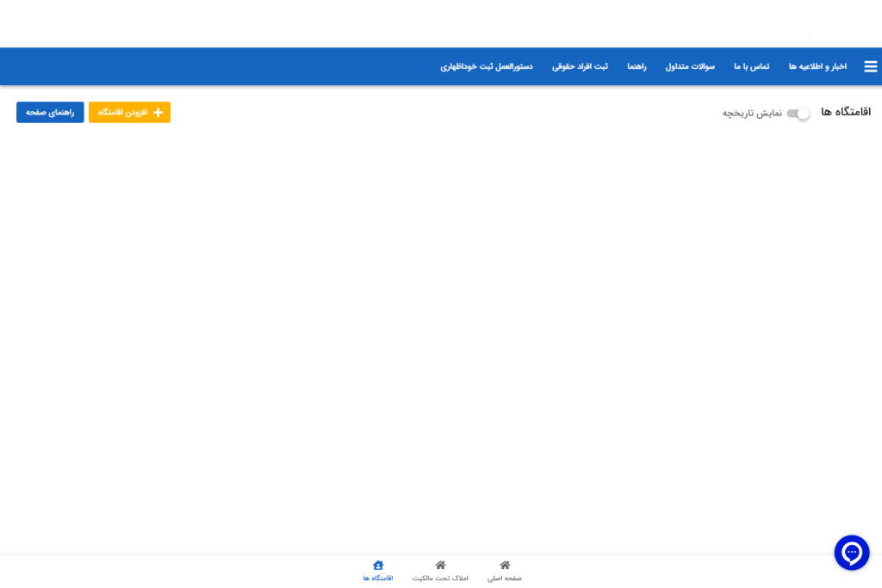Switch to املاک تحت مالکیت tab label
Screen dimensions: 882x588
pos(440,579)
